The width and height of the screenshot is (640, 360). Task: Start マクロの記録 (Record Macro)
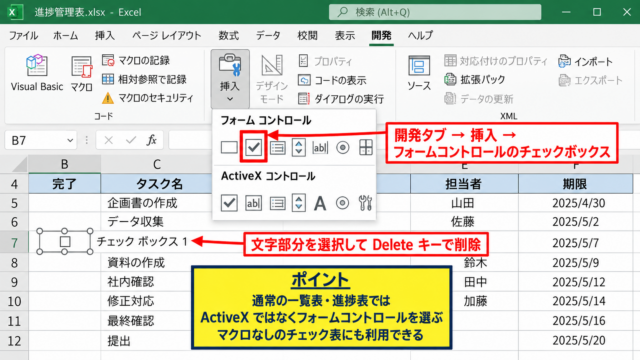[136, 60]
